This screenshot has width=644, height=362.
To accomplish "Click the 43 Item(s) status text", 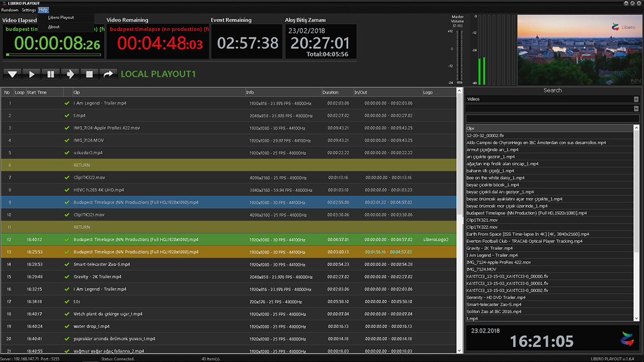I will coord(211,358).
